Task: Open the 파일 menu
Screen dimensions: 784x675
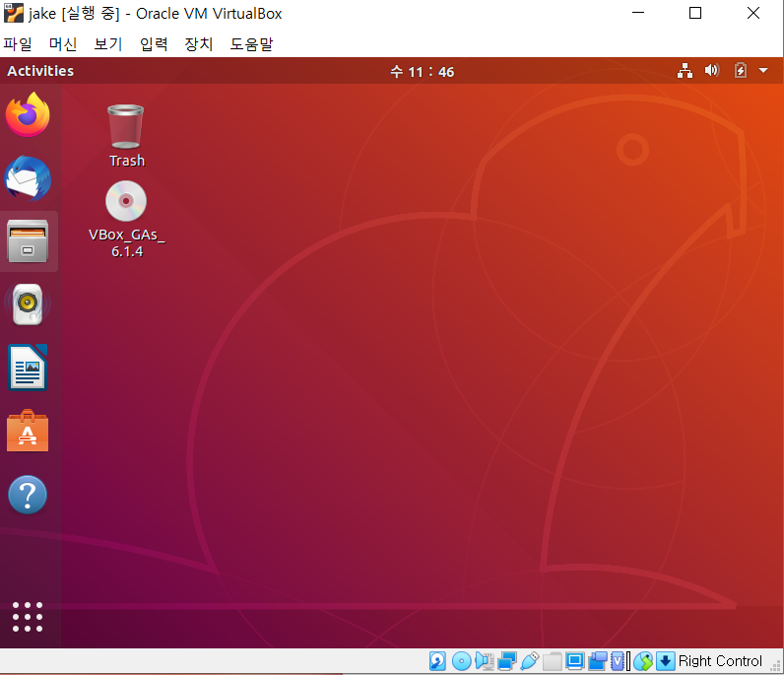Action: (18, 44)
